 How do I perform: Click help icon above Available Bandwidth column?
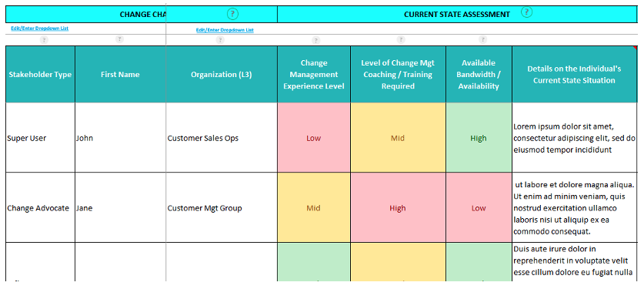tap(483, 40)
